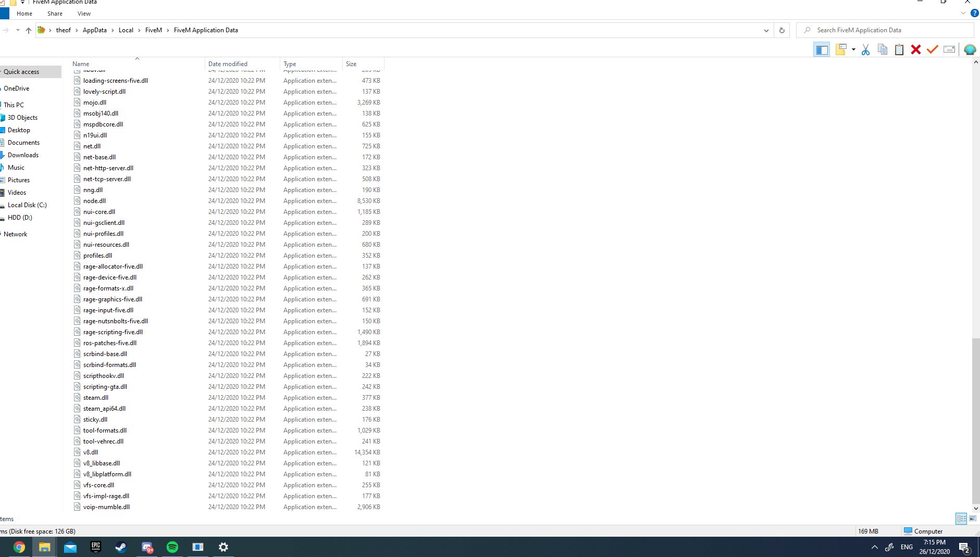Select Network in navigation pane
This screenshot has height=557, width=980.
coord(15,234)
